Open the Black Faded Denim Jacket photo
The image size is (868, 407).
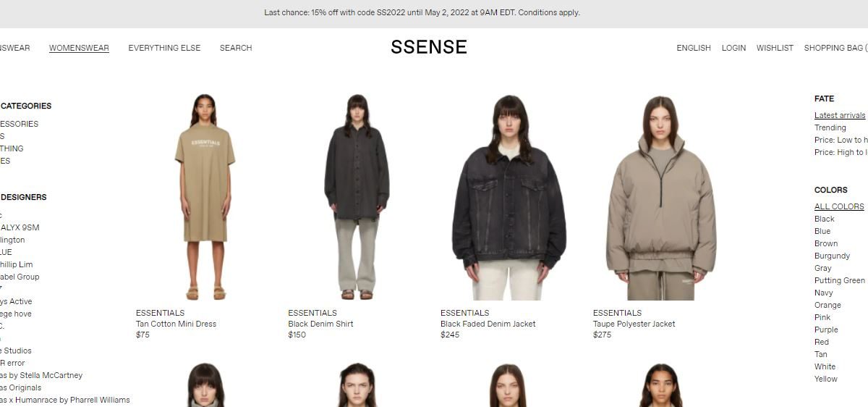[x=509, y=196]
